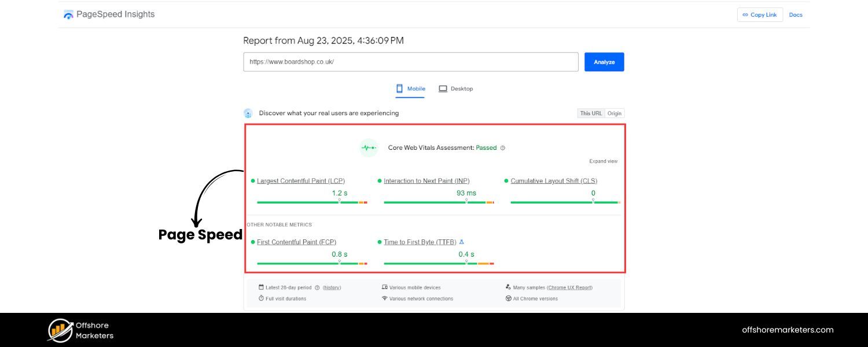Select the Mobile tab

(x=410, y=88)
